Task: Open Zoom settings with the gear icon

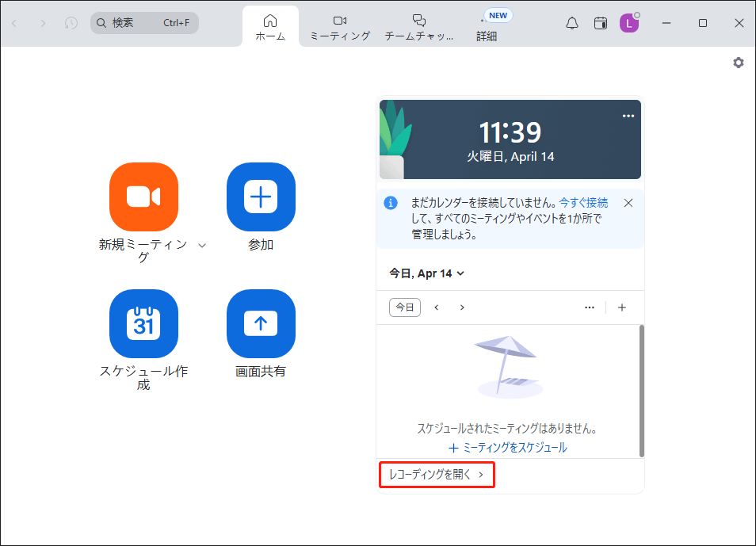Action: (739, 62)
